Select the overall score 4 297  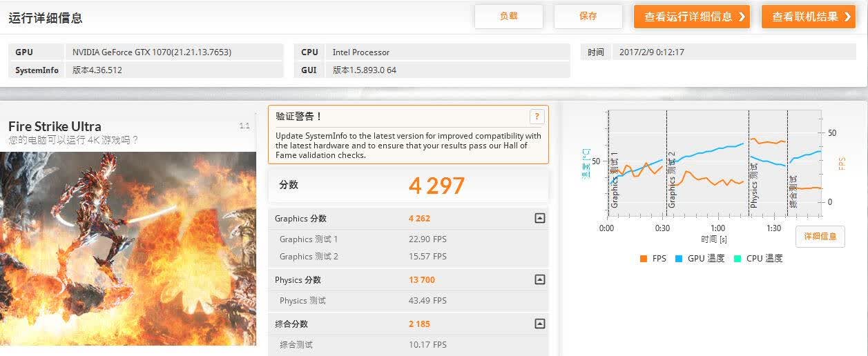[x=436, y=186]
